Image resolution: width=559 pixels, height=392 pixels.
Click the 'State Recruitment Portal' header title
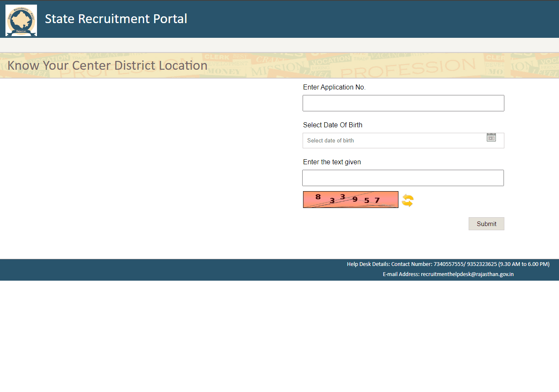116,19
